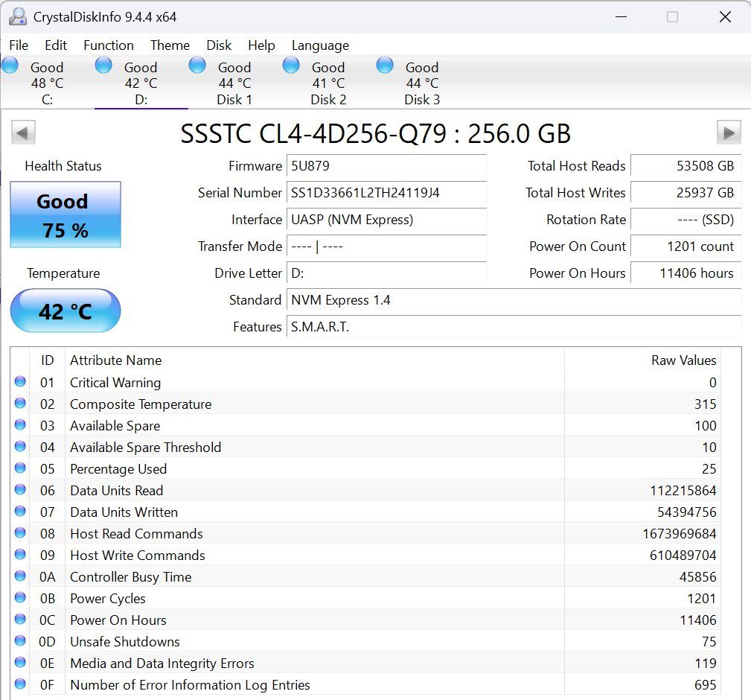Image resolution: width=751 pixels, height=700 pixels.
Task: Open the Theme menu
Action: tap(170, 45)
